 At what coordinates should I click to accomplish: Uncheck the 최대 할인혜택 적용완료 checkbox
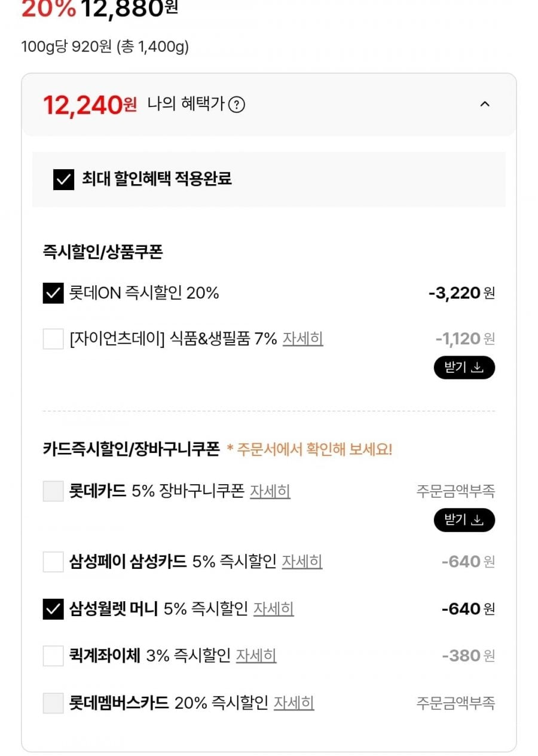[63, 179]
